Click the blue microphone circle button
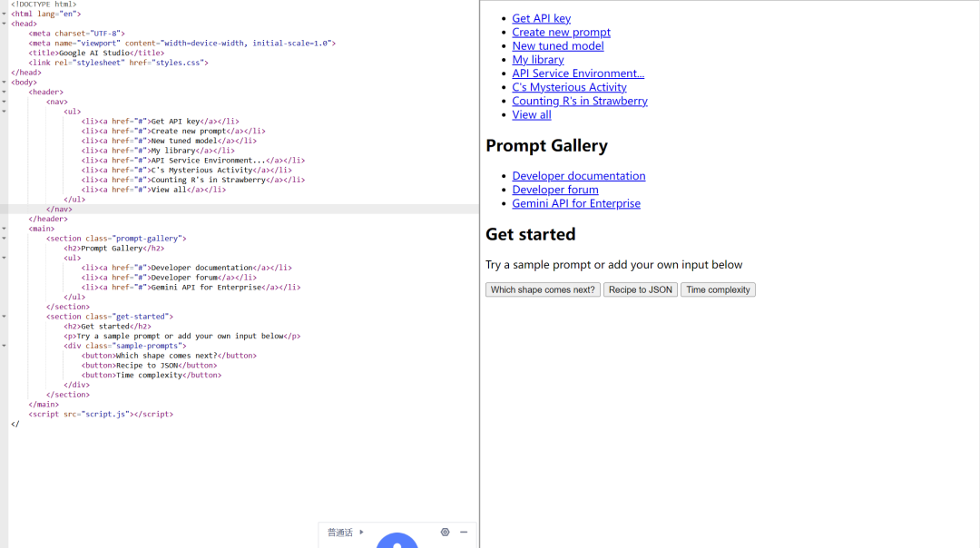 click(x=397, y=541)
